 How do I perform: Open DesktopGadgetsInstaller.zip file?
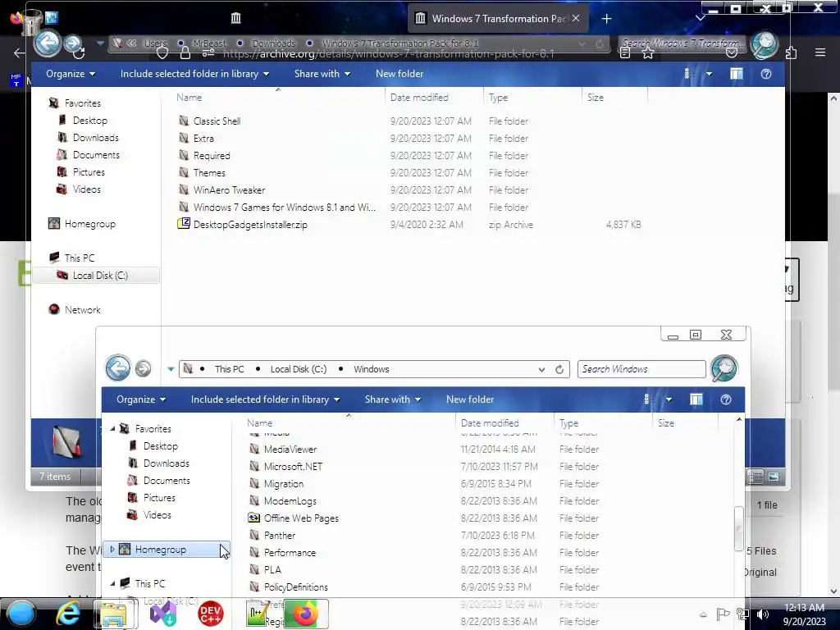click(x=250, y=225)
